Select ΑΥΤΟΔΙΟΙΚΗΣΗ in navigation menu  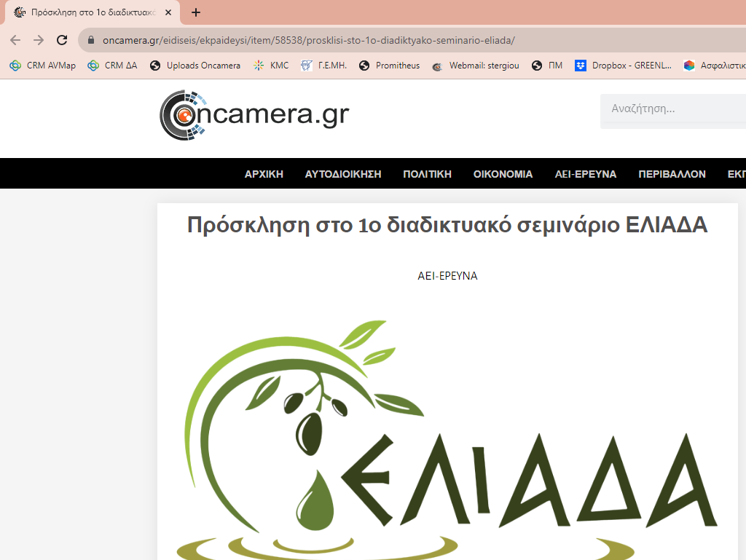click(x=343, y=174)
